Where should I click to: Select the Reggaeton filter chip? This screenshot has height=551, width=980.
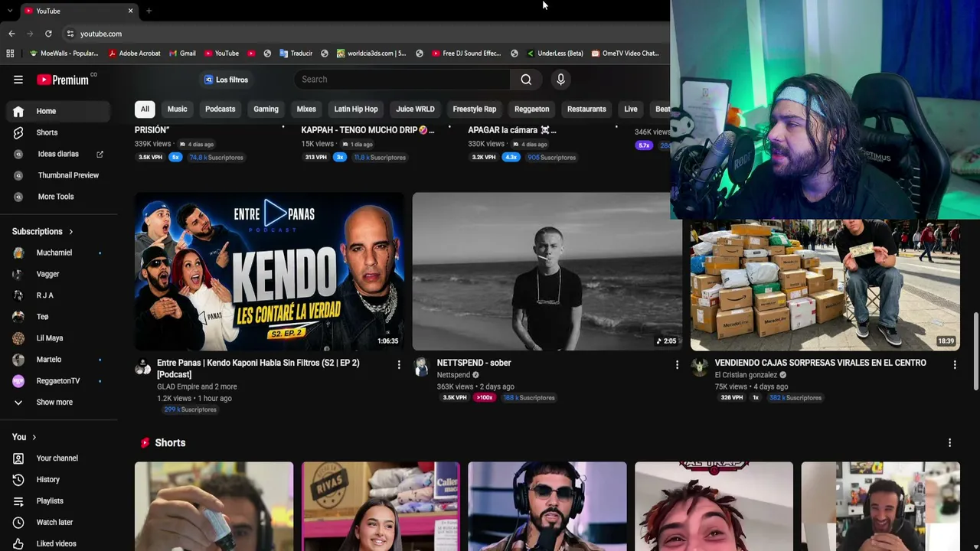click(531, 109)
